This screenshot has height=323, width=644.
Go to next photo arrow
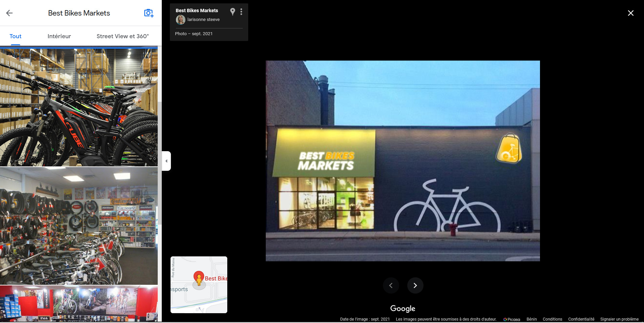pyautogui.click(x=415, y=285)
